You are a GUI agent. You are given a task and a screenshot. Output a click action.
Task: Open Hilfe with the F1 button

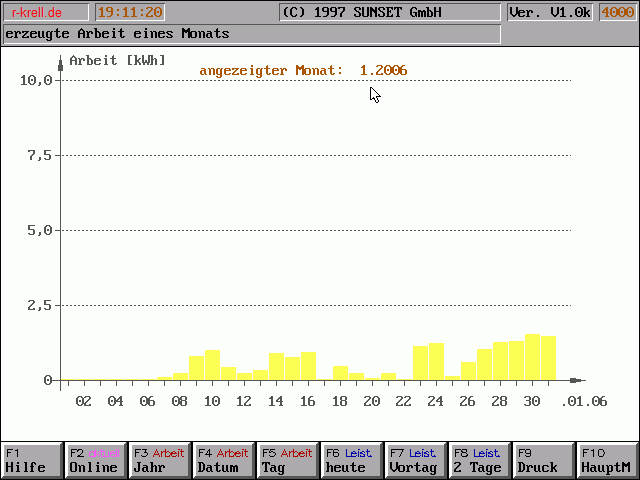(x=31, y=460)
